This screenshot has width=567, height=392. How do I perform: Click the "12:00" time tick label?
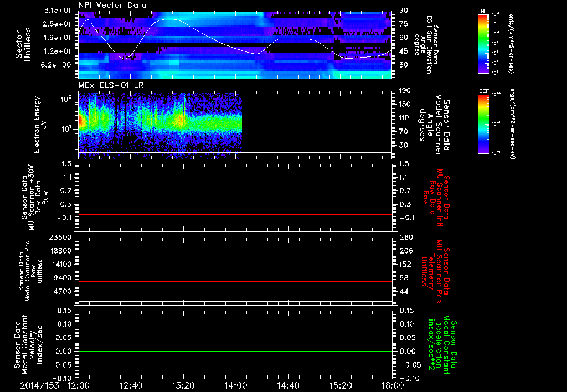click(x=79, y=385)
